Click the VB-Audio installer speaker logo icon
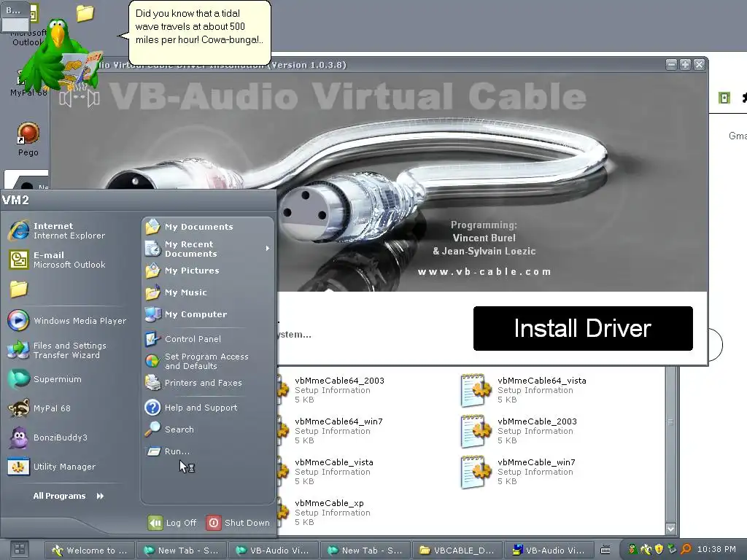 pyautogui.click(x=80, y=98)
